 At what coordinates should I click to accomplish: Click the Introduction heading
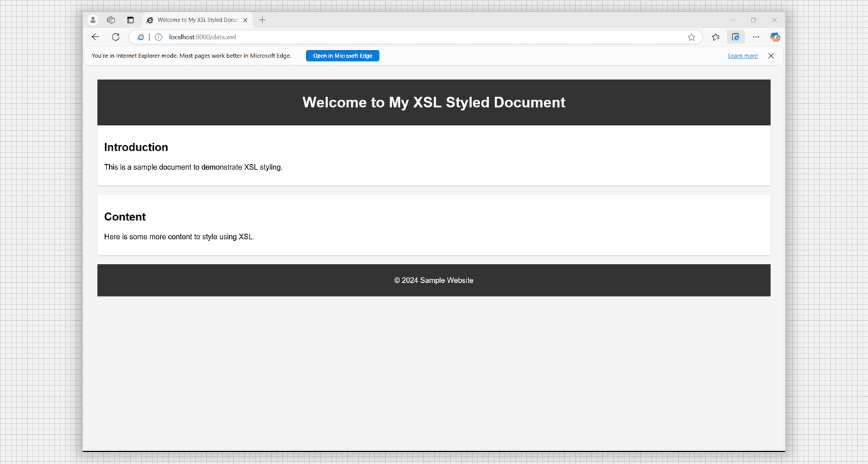(x=136, y=147)
